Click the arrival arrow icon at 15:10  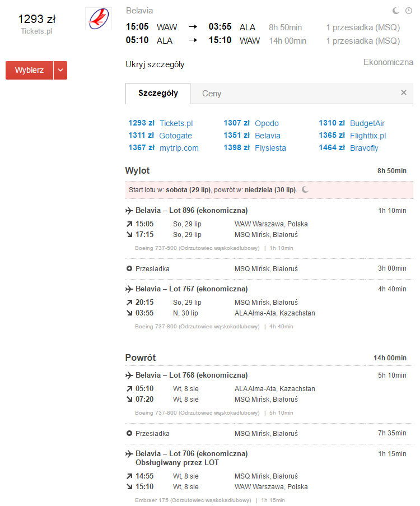coord(129,486)
